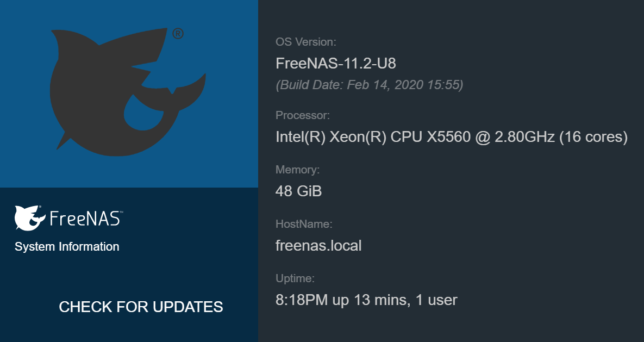
Task: Click the small shark icon beside FreeNAS
Action: coord(29,218)
